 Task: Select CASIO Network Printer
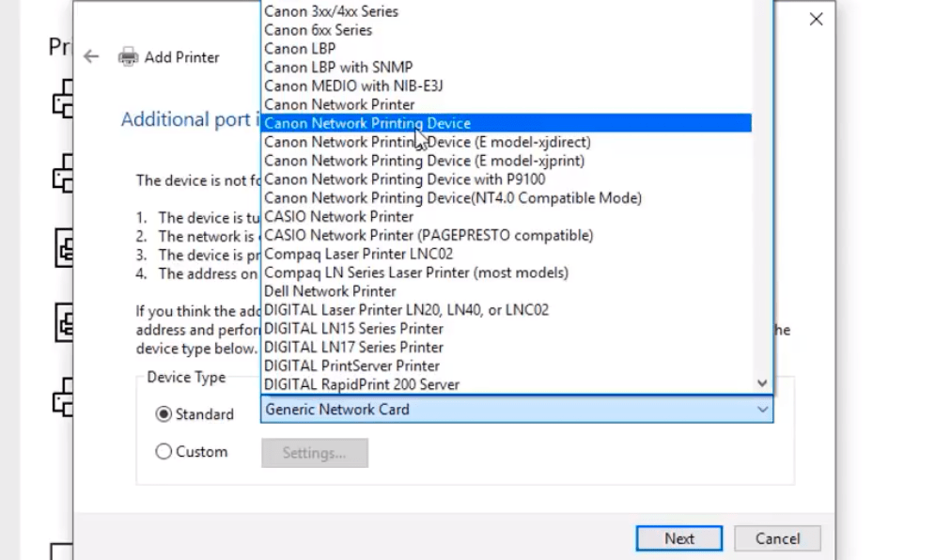tap(507, 217)
